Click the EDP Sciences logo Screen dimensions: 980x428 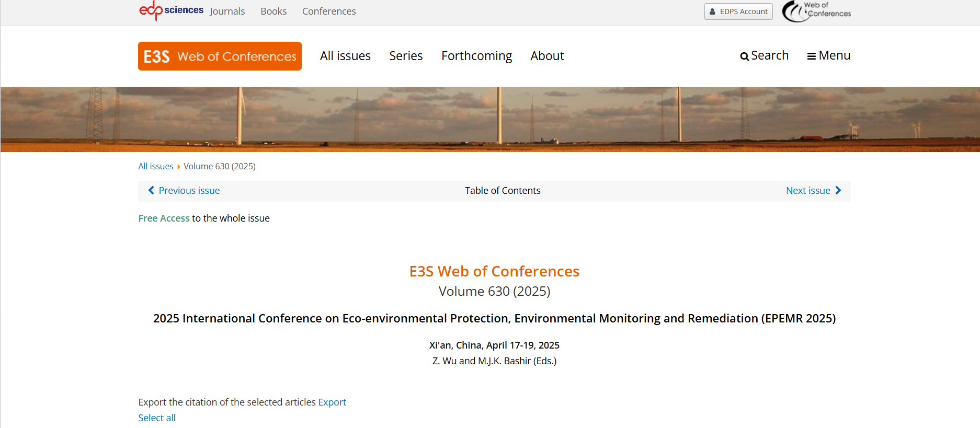(171, 10)
